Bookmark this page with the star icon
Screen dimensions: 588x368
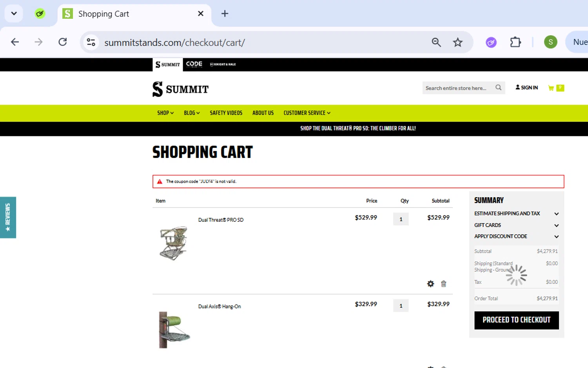tap(457, 42)
